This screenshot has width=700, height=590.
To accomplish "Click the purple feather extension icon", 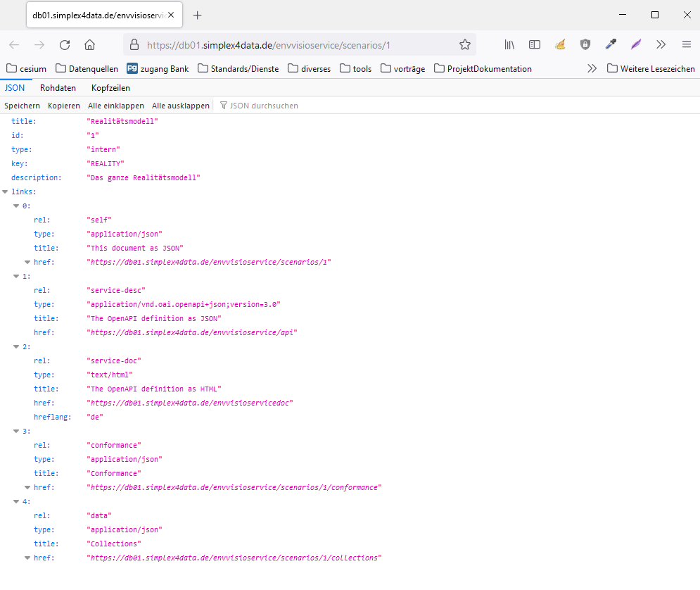I will pos(636,45).
